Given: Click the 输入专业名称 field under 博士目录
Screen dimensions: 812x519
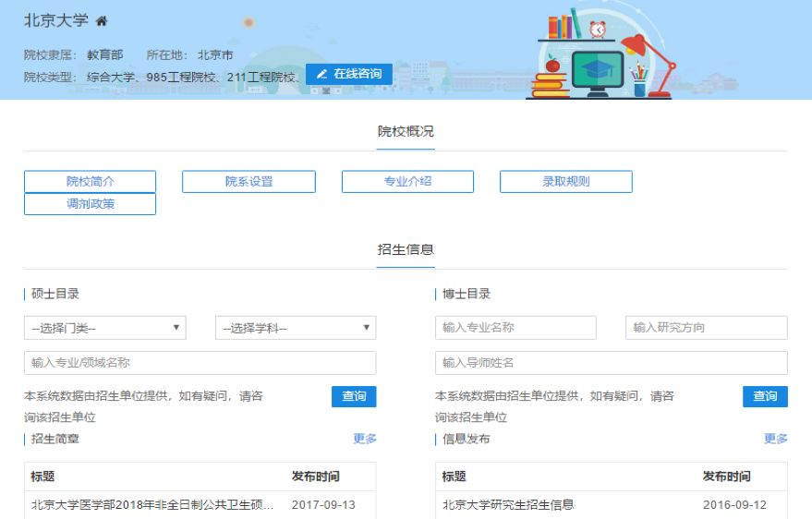Looking at the screenshot, I should tap(515, 328).
